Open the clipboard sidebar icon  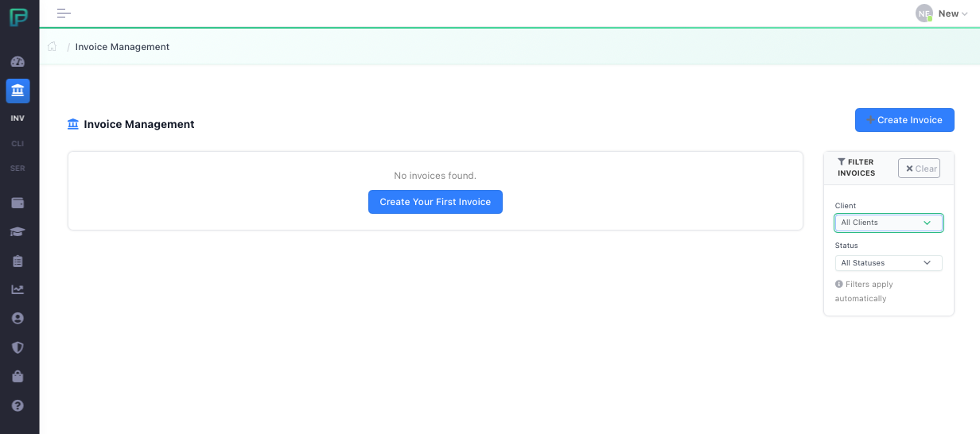[17, 261]
